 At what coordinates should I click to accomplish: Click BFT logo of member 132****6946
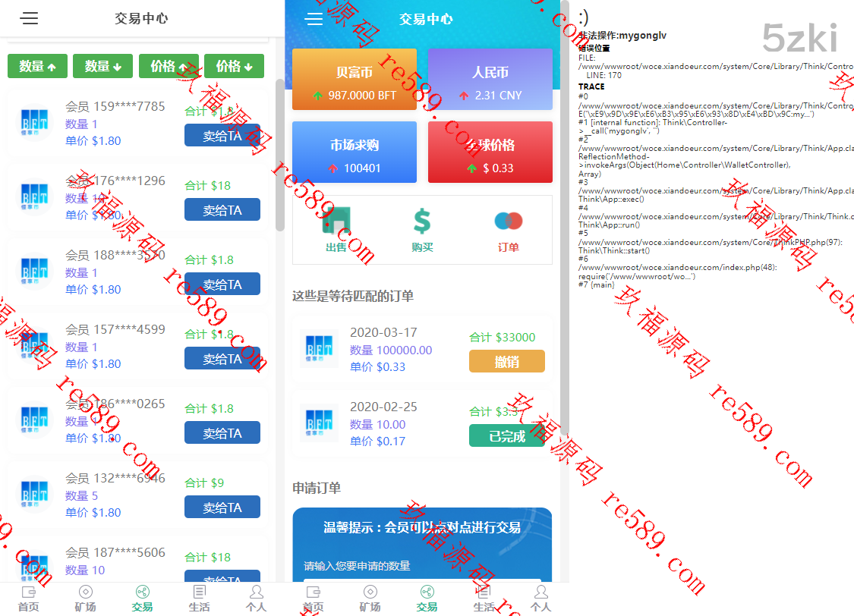coord(34,494)
